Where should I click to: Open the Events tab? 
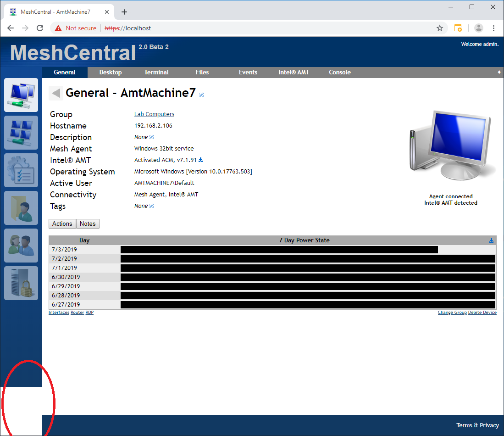click(x=248, y=72)
